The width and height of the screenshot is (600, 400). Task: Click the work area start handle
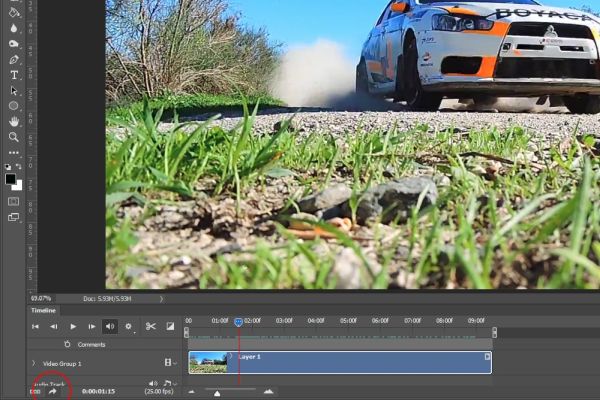[186, 332]
